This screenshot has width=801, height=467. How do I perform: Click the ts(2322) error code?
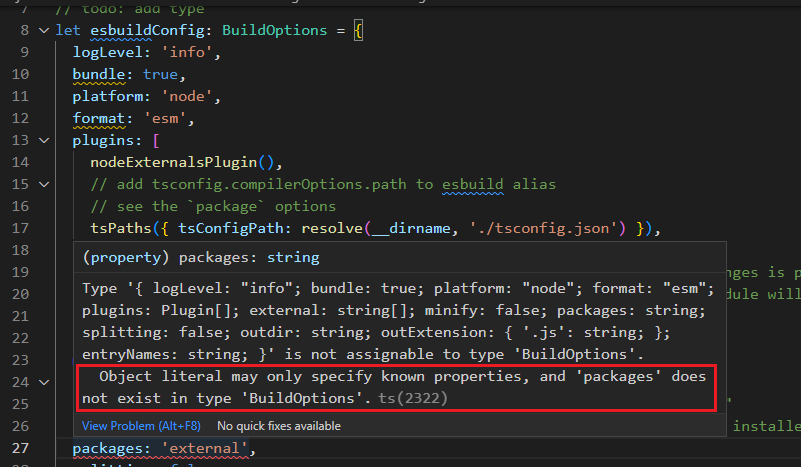(x=413, y=398)
